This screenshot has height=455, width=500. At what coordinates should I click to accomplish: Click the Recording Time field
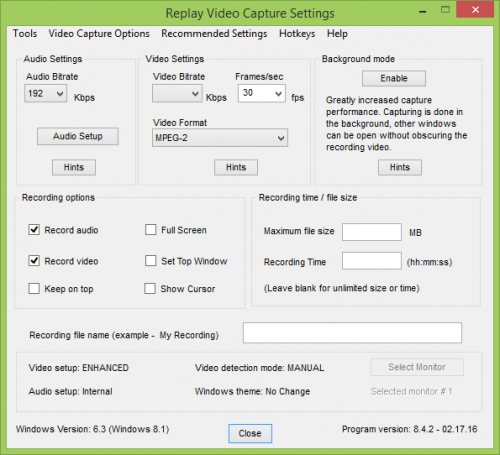point(372,261)
